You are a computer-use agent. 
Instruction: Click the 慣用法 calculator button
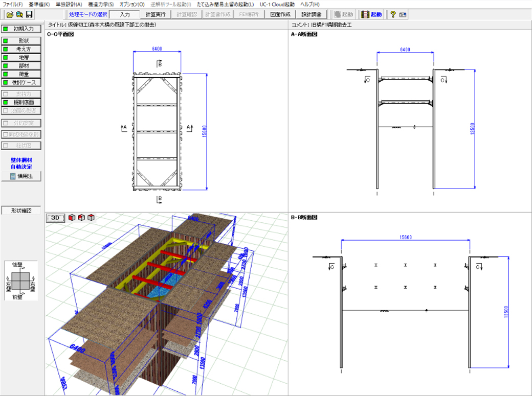21,176
